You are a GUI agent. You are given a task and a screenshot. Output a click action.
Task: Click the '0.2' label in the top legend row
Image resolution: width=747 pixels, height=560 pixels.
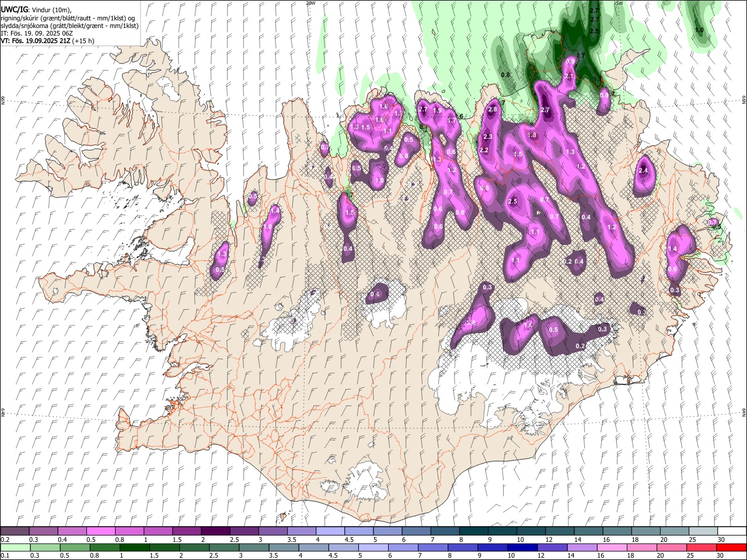5,540
